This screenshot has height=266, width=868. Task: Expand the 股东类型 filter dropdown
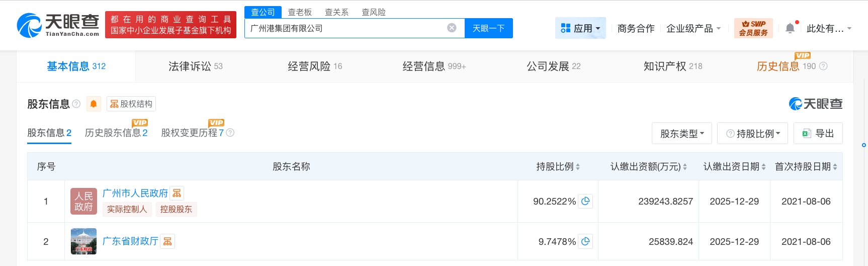point(681,134)
